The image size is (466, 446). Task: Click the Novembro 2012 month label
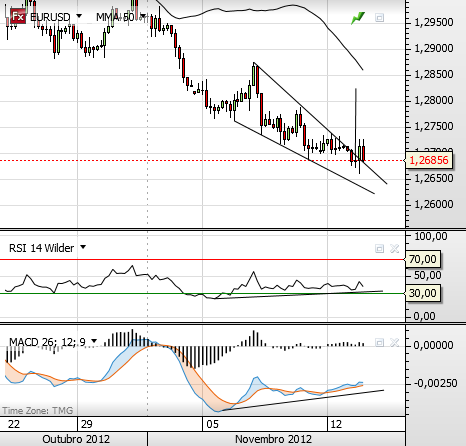[273, 439]
